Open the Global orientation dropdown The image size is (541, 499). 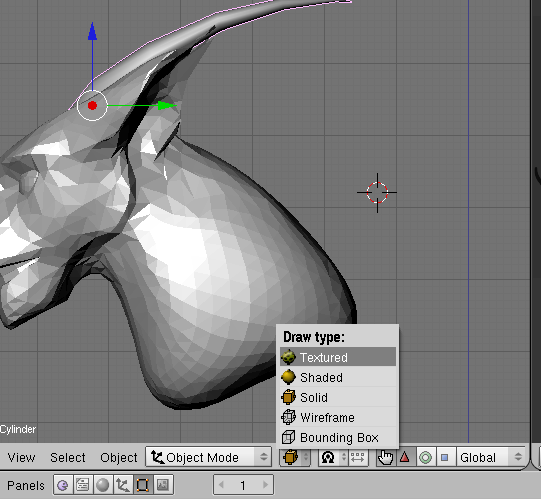(x=491, y=457)
